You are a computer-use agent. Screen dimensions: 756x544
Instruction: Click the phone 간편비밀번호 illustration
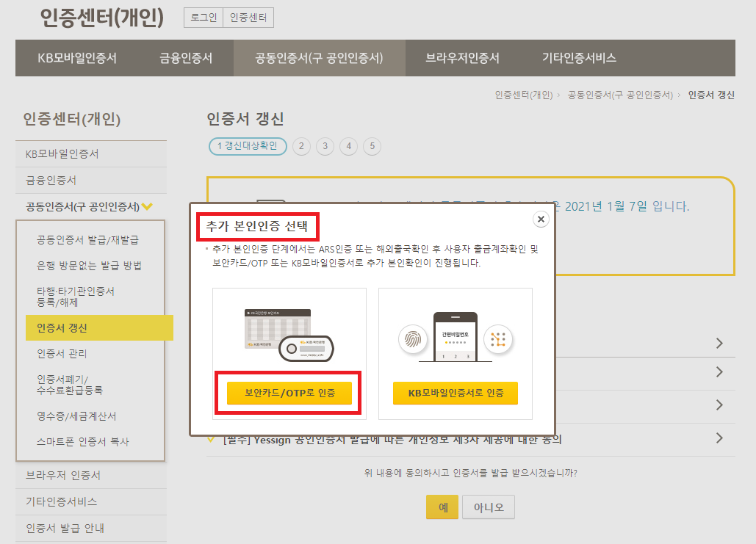[456, 337]
